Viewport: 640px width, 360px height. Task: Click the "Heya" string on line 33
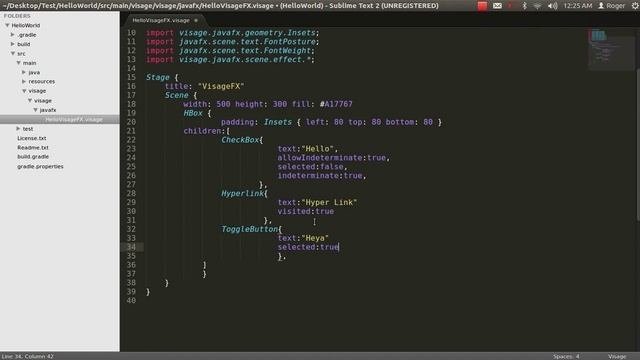pos(315,238)
